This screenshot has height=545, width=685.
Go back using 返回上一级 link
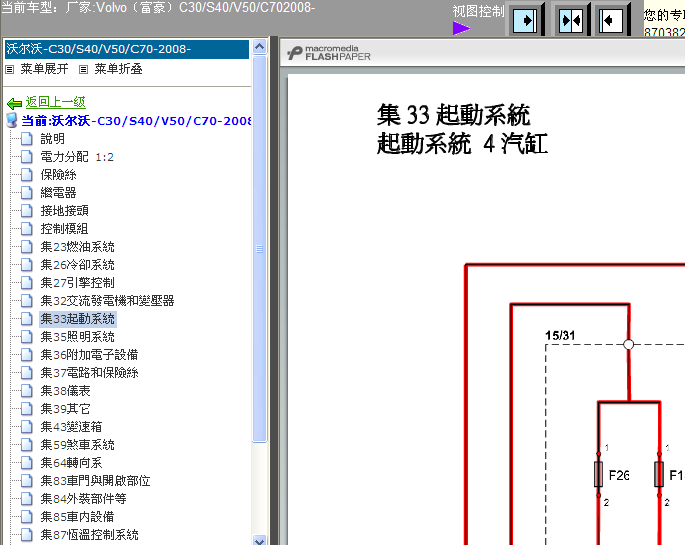pyautogui.click(x=55, y=102)
